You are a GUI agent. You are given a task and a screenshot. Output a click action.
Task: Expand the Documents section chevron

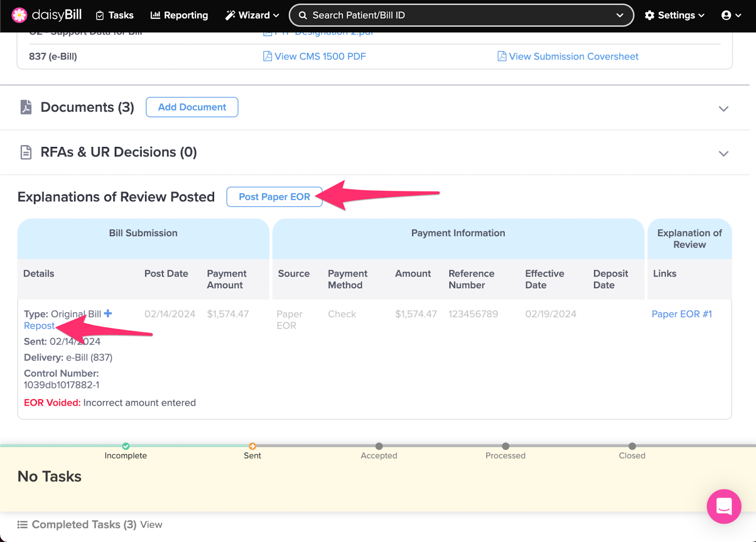723,109
